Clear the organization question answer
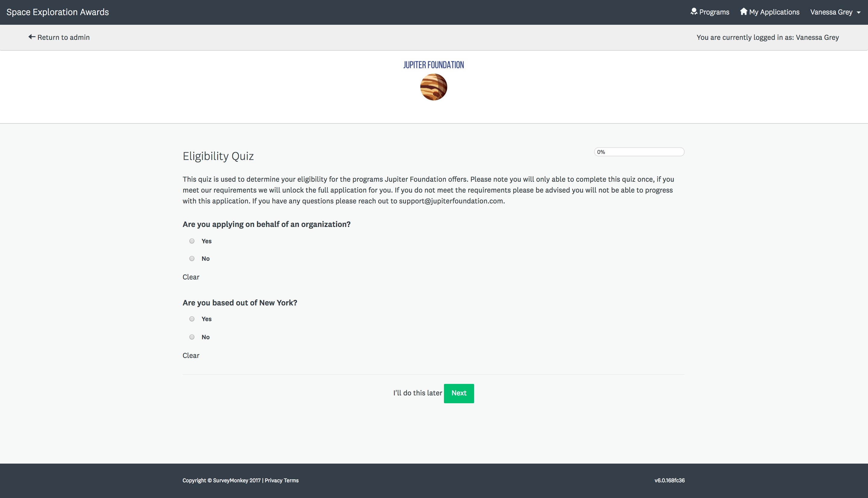 click(x=191, y=277)
